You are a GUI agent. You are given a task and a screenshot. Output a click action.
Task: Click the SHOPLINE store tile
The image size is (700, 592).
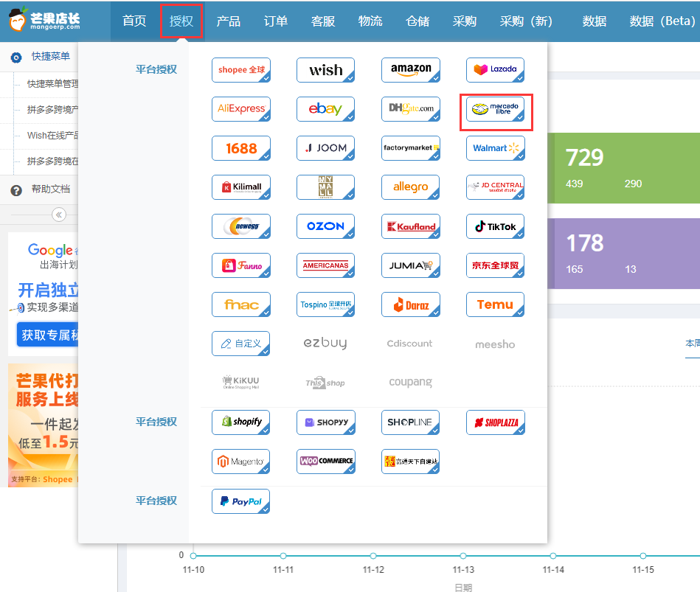point(411,422)
